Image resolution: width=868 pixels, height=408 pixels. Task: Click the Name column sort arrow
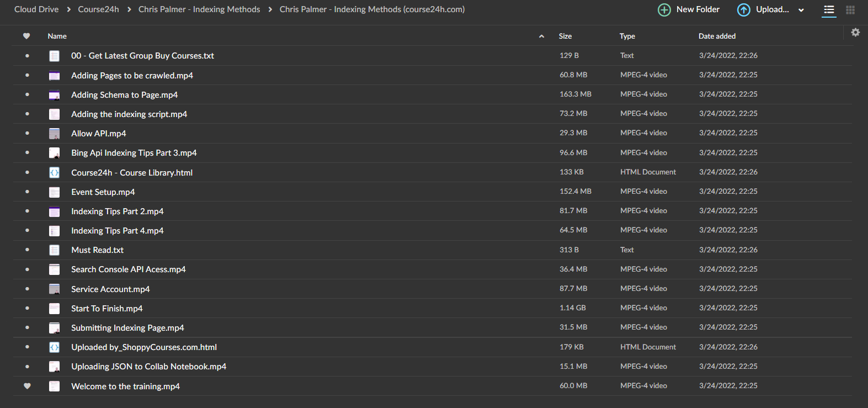click(x=541, y=36)
